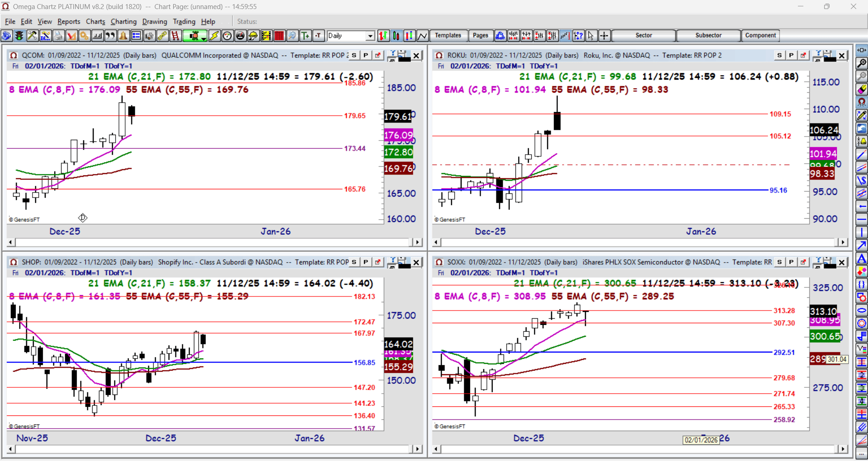Click the Subsector button
The width and height of the screenshot is (868, 461).
pos(708,35)
